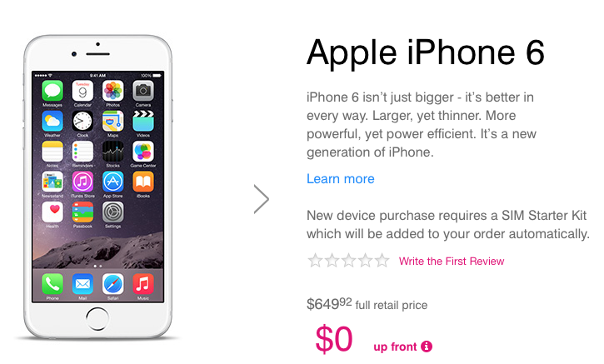The width and height of the screenshot is (604, 364).
Task: Tap the Music icon in dock
Action: pos(143,284)
